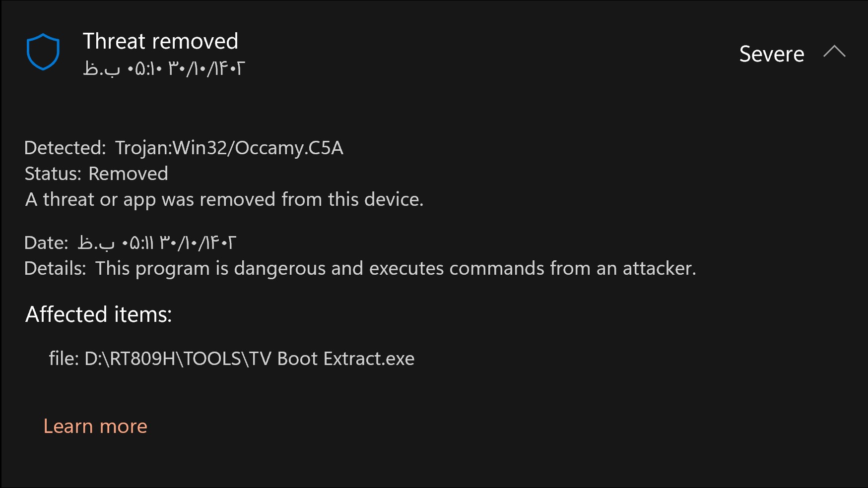The height and width of the screenshot is (488, 868).
Task: Click the 'file:' prefix in affected items
Action: point(64,359)
